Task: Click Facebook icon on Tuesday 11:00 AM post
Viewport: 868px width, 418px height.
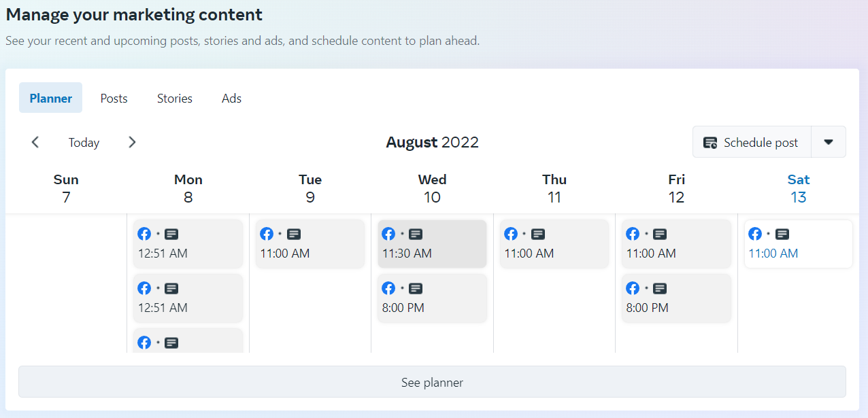Action: click(x=267, y=234)
